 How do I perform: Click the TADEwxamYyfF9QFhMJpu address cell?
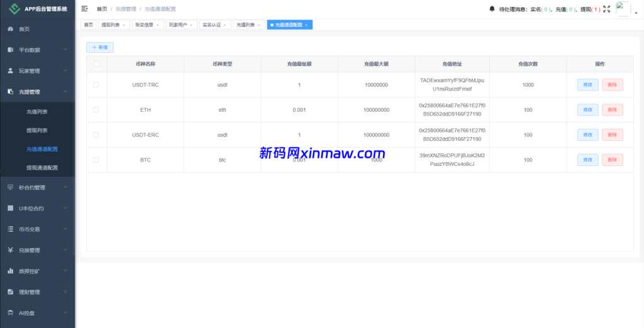[x=452, y=85]
